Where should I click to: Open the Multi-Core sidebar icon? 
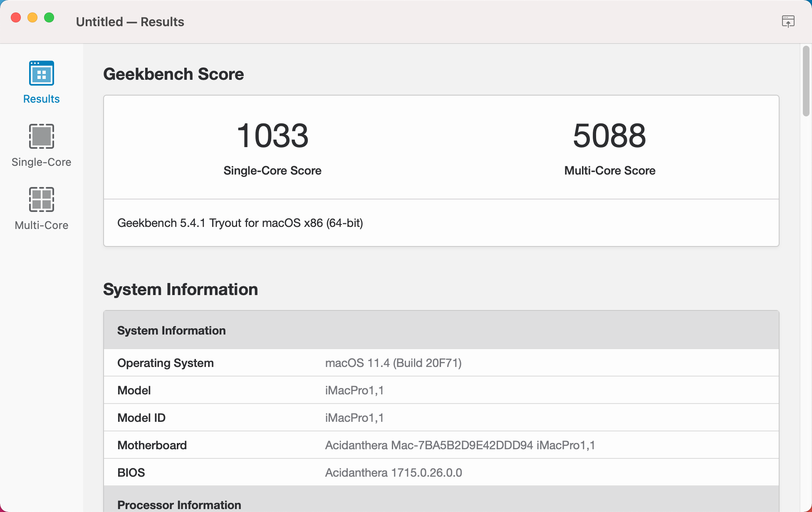tap(41, 199)
